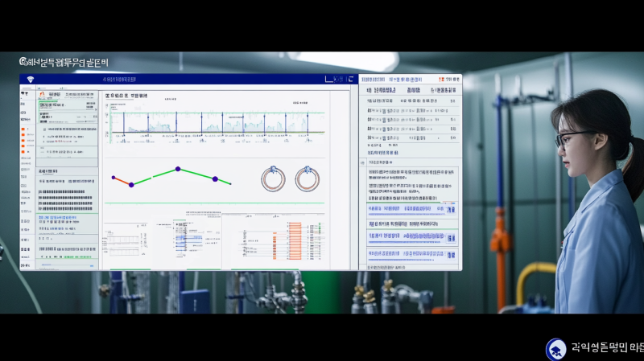Click the round blue logo at bottom right
Viewport: 644px width, 361px height.
pyautogui.click(x=555, y=349)
